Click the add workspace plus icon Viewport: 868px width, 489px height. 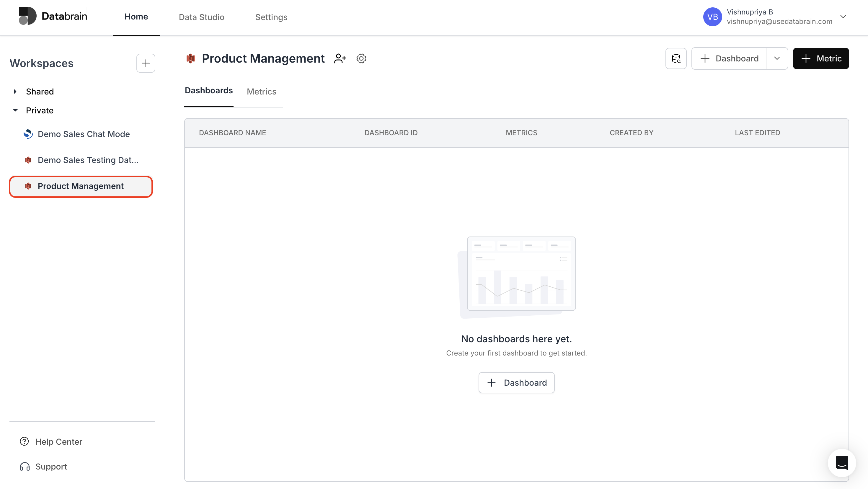point(146,63)
